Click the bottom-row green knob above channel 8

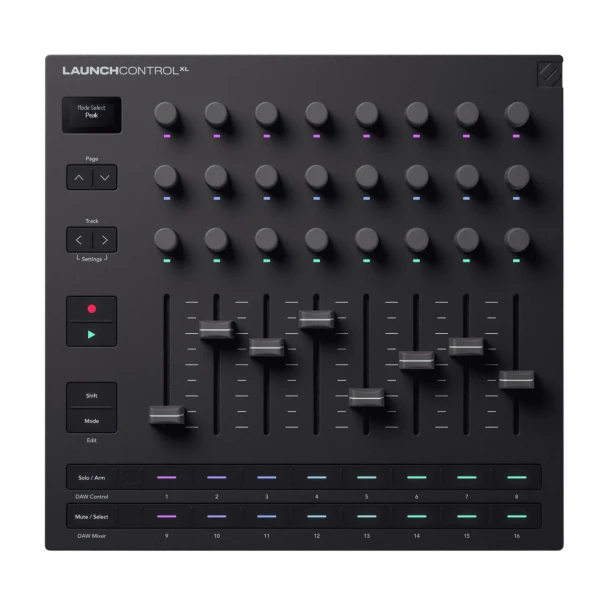pyautogui.click(x=516, y=240)
